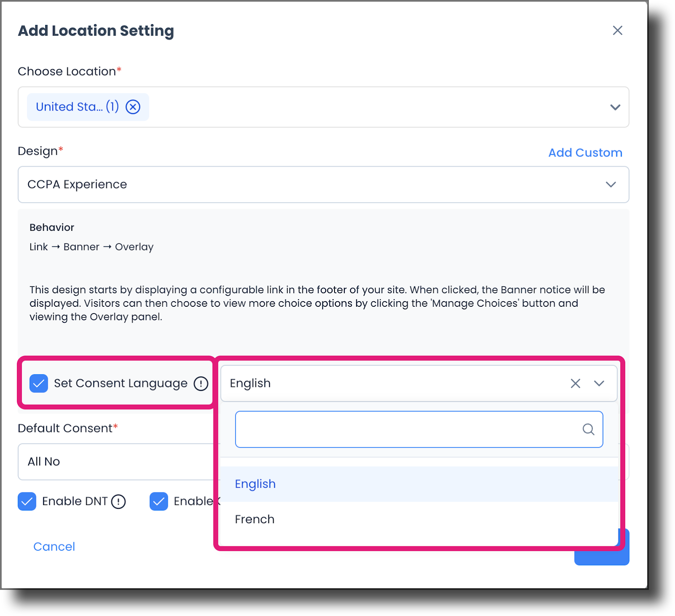Image resolution: width=675 pixels, height=616 pixels.
Task: Clear the English selection with the X icon
Action: (575, 384)
